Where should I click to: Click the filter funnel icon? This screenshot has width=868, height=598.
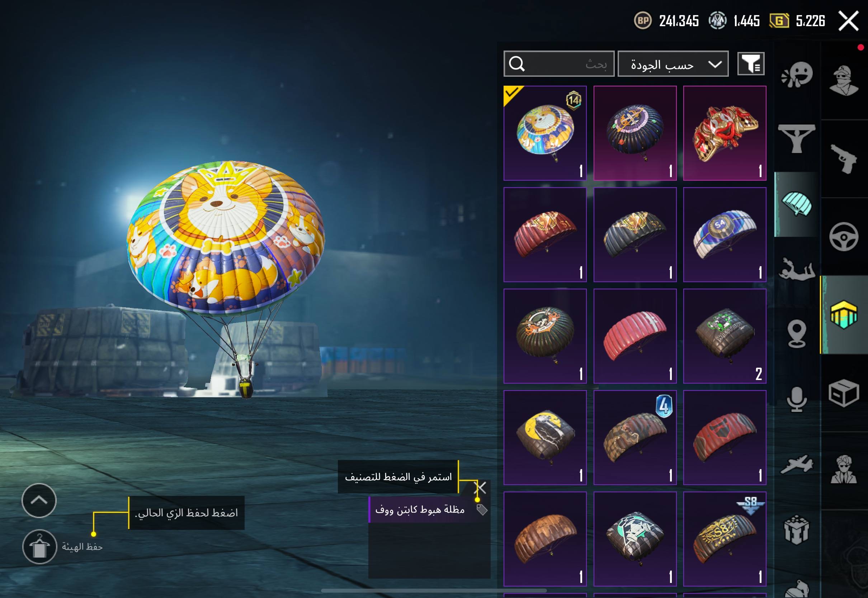tap(751, 64)
